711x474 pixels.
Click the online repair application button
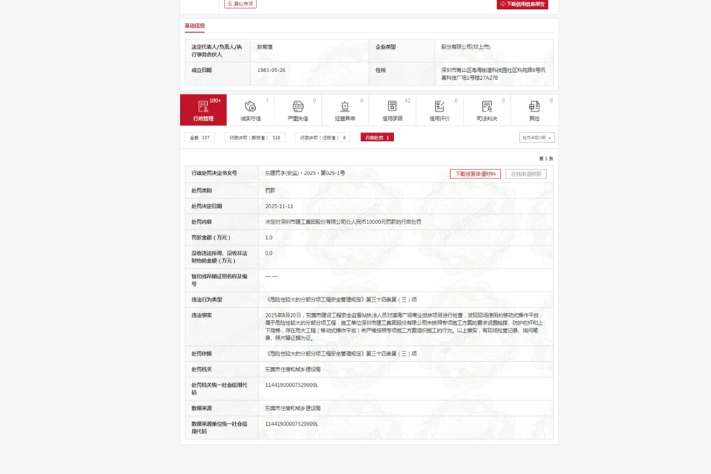tap(526, 174)
